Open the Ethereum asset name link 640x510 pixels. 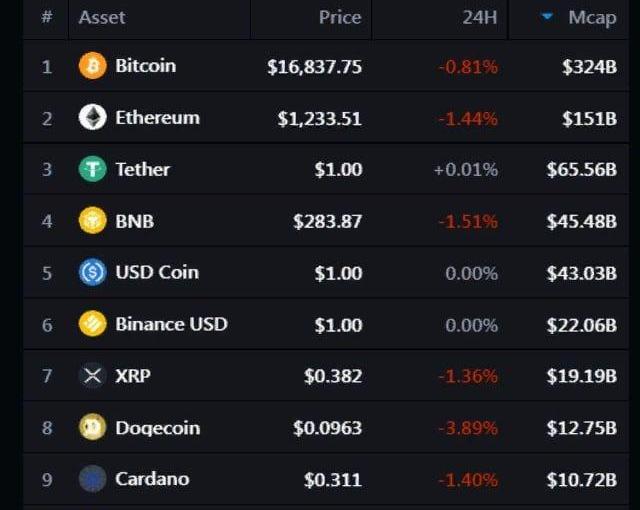(158, 118)
